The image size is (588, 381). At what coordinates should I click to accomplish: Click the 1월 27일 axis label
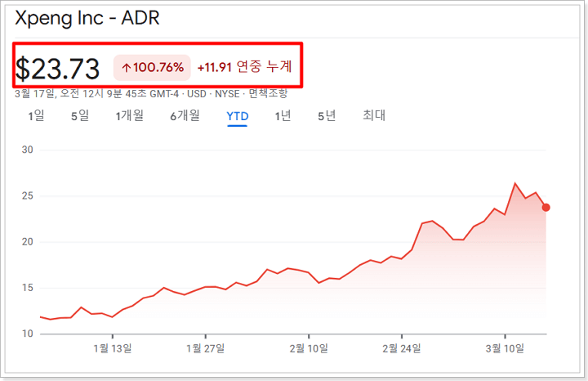pos(206,349)
